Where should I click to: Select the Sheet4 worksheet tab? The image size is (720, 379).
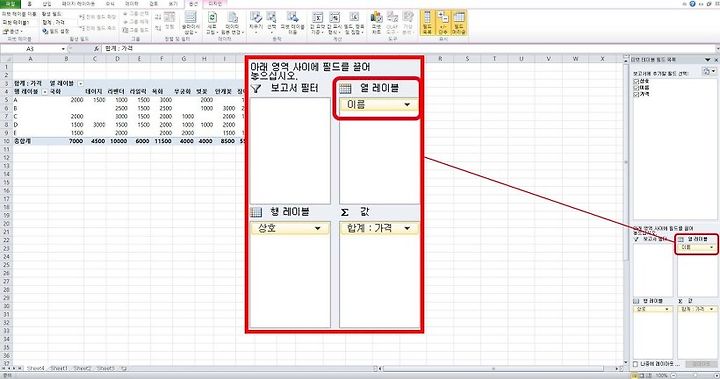35,368
